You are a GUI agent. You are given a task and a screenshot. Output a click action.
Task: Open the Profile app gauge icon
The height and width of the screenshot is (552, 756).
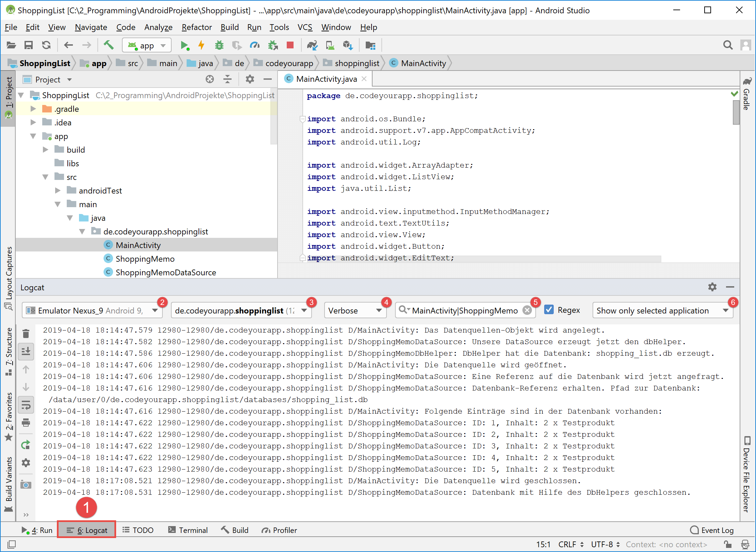255,45
